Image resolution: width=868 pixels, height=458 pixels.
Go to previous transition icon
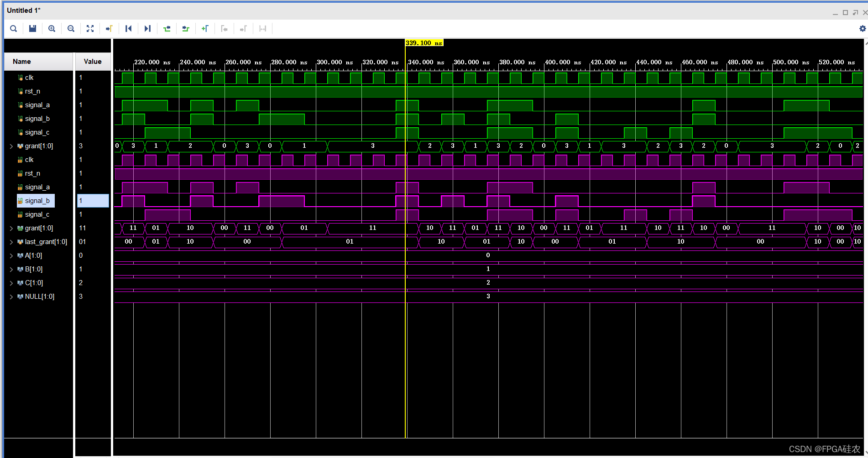[x=167, y=29]
